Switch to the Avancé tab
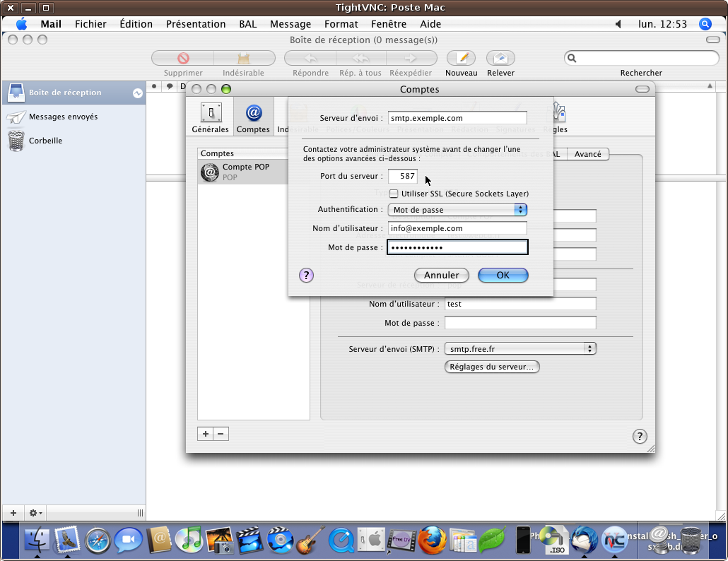Viewport: 728px width, 561px height. click(x=588, y=154)
